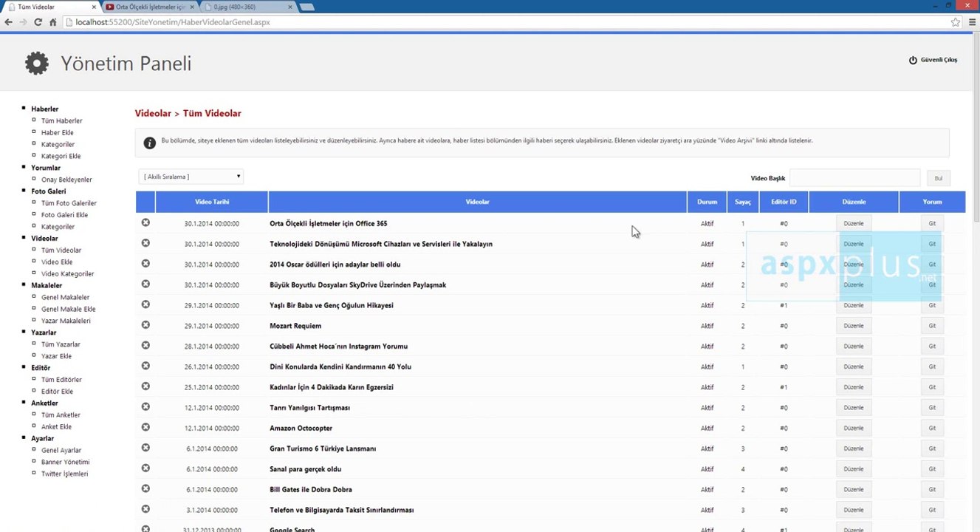Image resolution: width=980 pixels, height=532 pixels.
Task: Open 'Tüm Foto Galeriler' in the sidebar
Action: tap(69, 203)
